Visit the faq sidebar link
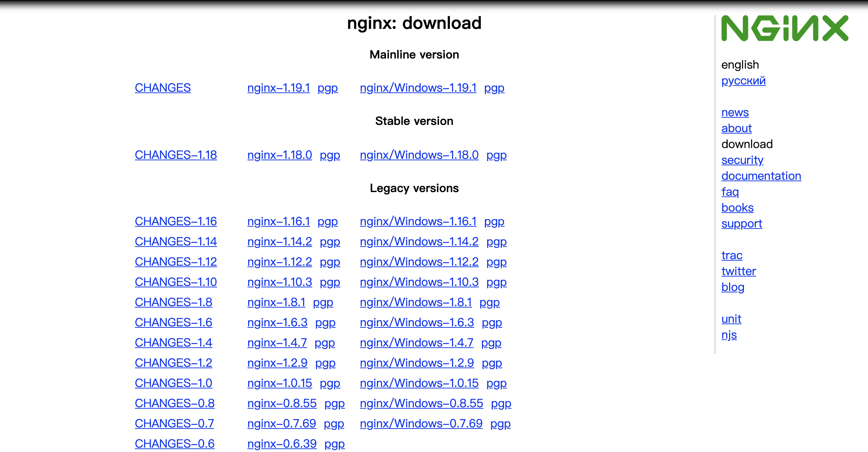 click(730, 192)
